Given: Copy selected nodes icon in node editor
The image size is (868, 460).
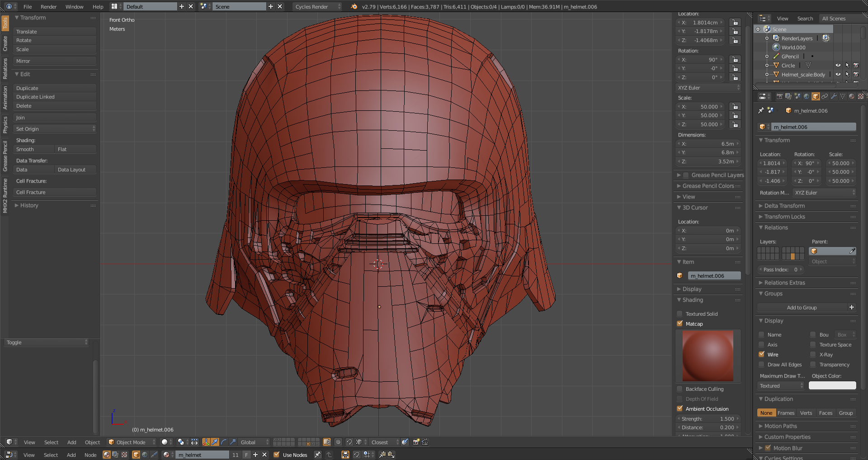Looking at the screenshot, I should click(382, 455).
